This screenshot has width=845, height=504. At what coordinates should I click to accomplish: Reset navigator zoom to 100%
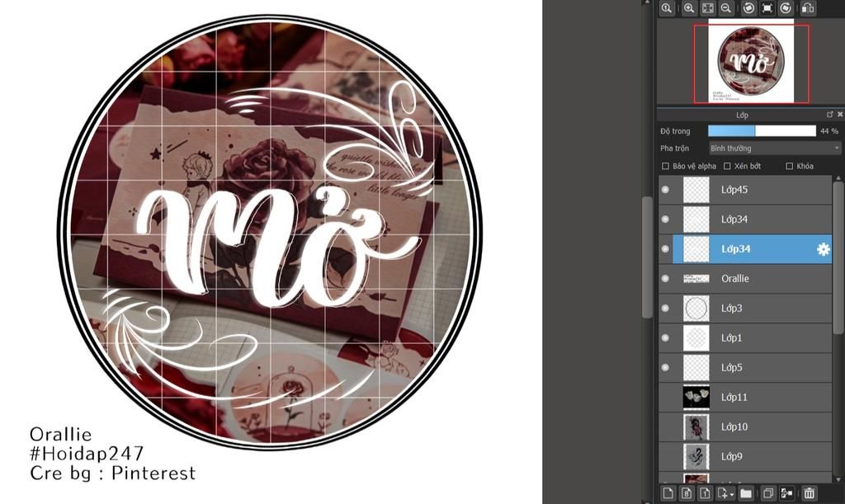[667, 8]
